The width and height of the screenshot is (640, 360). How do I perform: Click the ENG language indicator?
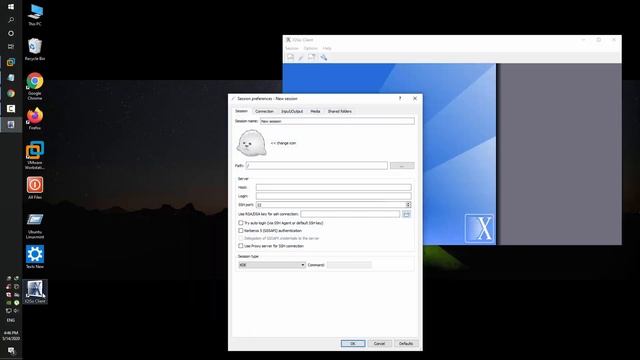click(11, 320)
